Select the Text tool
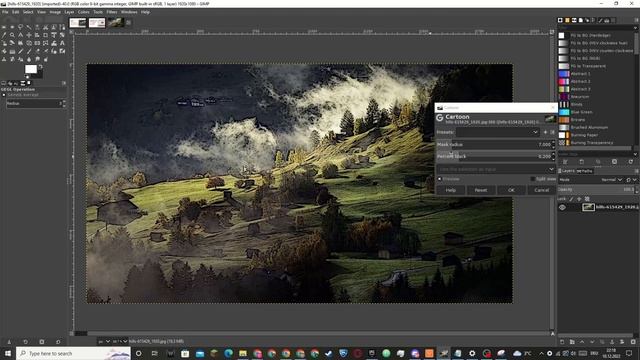The image size is (640, 360). coord(62,43)
